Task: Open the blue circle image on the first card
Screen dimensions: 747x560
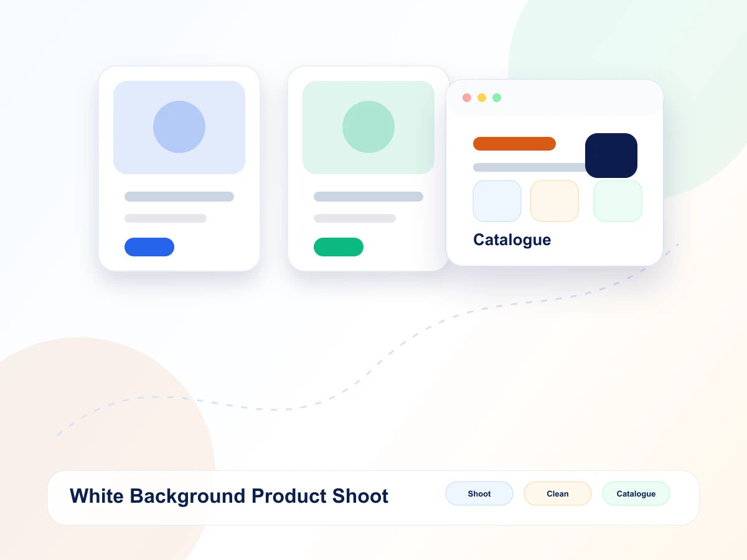Action: 179,127
